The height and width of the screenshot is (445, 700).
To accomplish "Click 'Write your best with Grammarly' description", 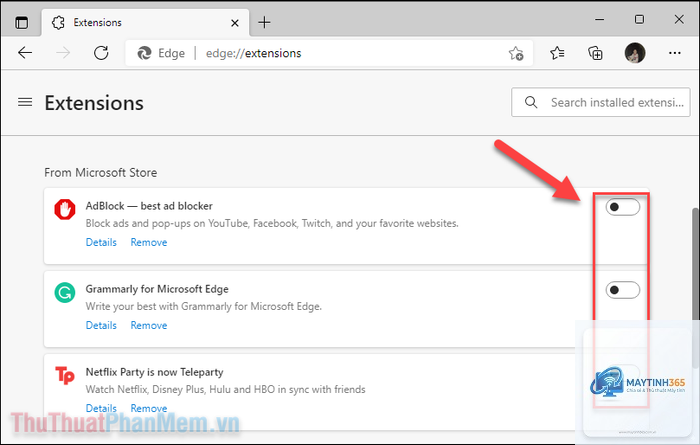I will click(x=204, y=306).
